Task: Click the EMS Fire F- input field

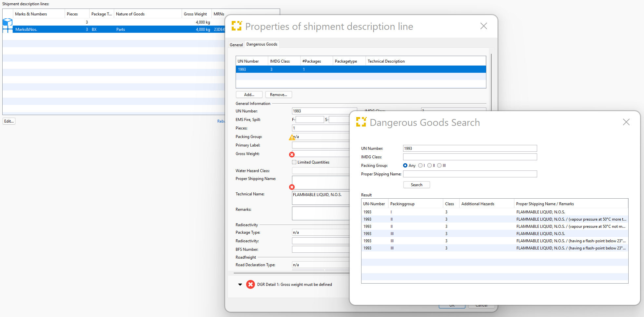Action: point(310,120)
